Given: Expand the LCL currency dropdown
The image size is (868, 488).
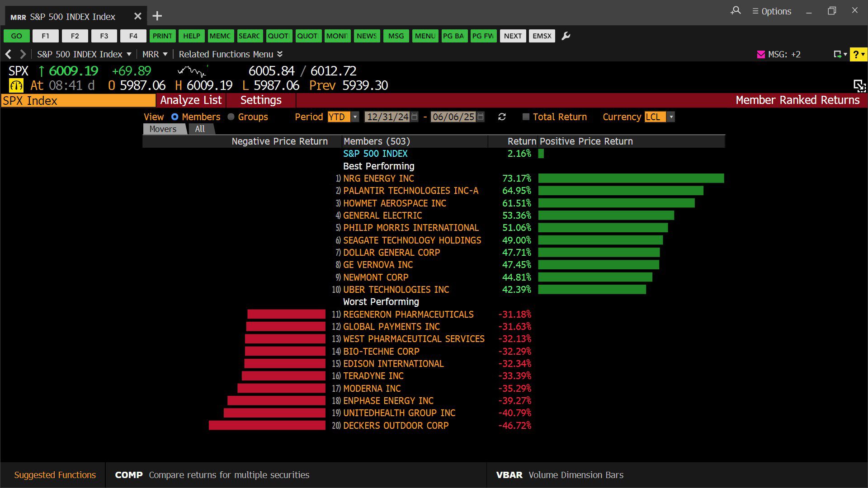Looking at the screenshot, I should click(671, 117).
